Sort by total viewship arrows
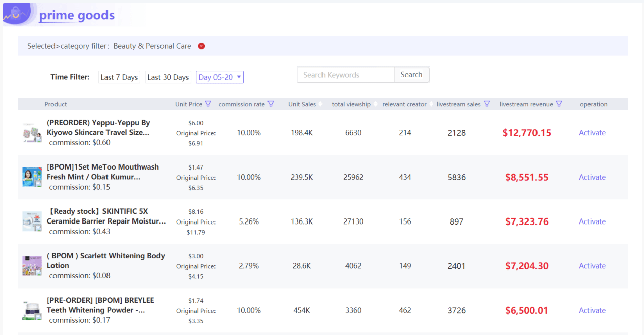Screen dimensions: 644x335 [375, 104]
